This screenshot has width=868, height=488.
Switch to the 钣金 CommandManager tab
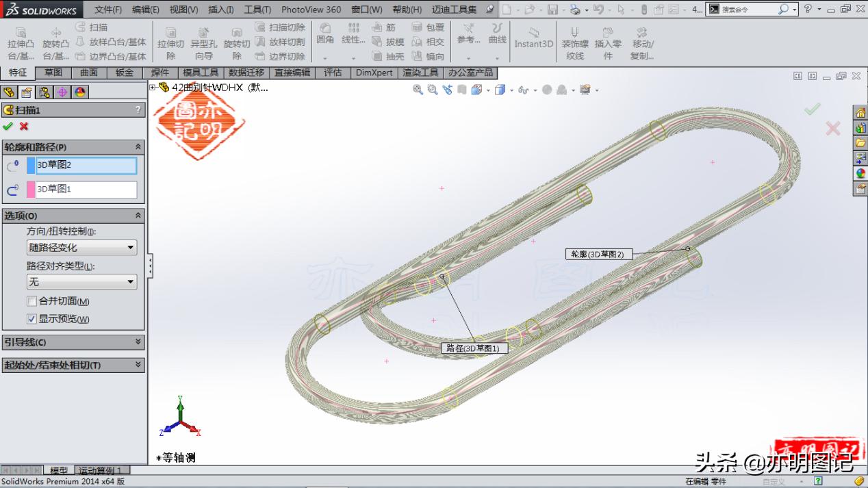[124, 73]
